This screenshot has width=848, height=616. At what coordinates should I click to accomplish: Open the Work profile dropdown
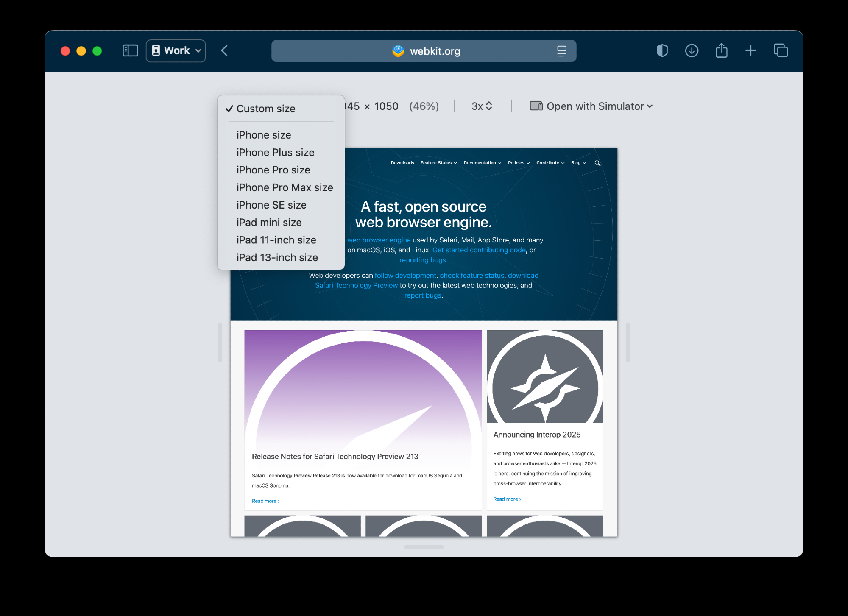pos(176,51)
